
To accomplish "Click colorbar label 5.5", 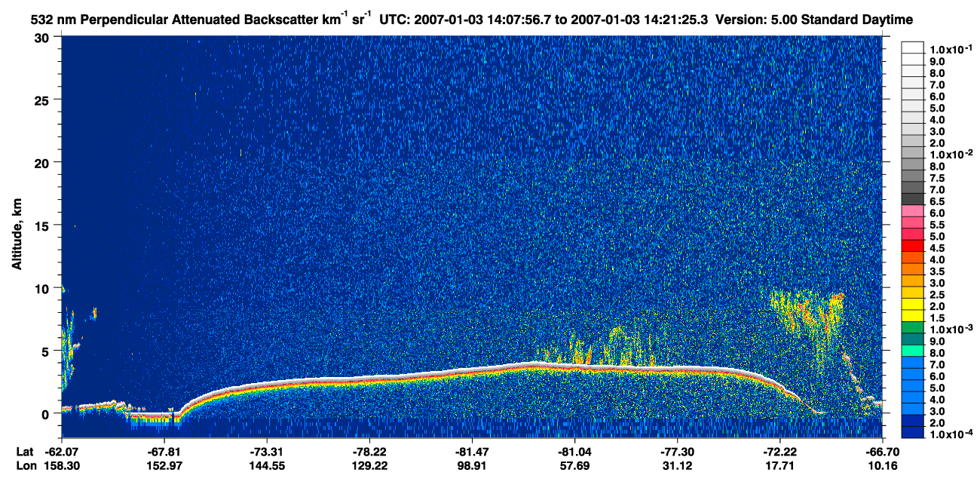I will pyautogui.click(x=939, y=225).
